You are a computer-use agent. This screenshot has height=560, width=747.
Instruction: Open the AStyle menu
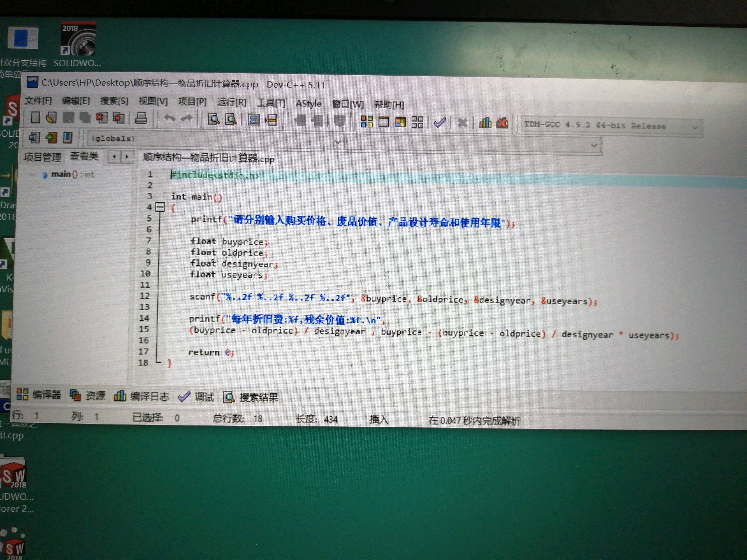point(308,103)
